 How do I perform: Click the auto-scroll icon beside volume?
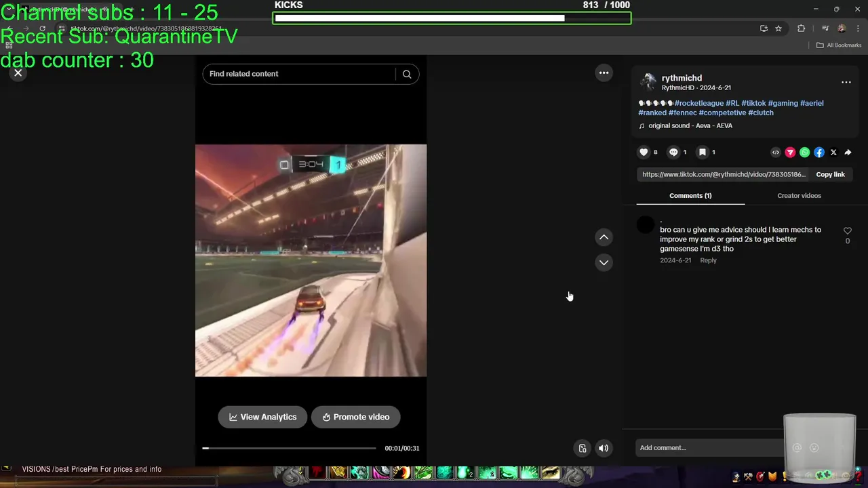[582, 448]
